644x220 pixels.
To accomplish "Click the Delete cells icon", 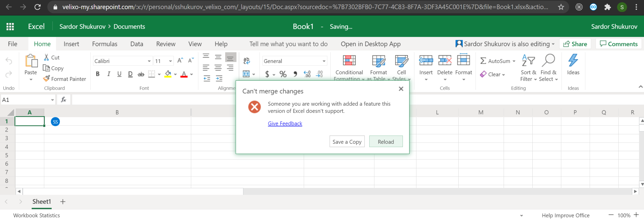I will pos(445,60).
